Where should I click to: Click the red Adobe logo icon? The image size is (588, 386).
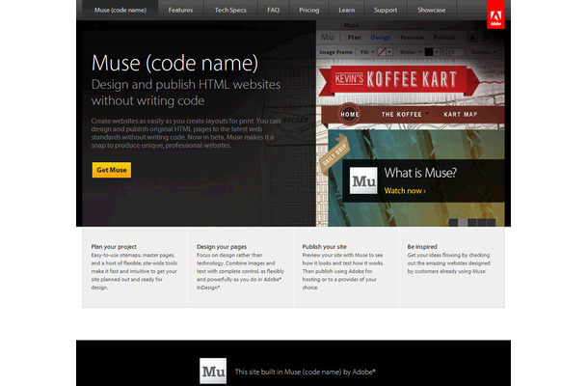tap(495, 14)
